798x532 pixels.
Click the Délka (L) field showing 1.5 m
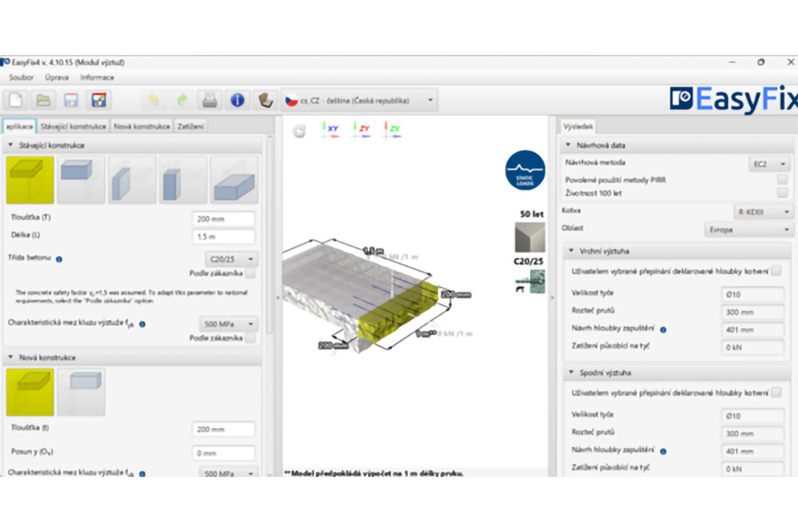pyautogui.click(x=223, y=237)
